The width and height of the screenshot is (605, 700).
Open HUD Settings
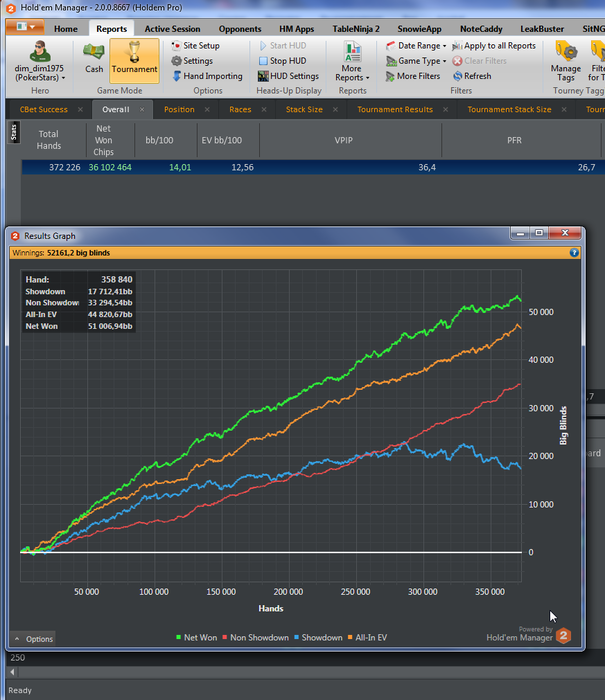pos(288,76)
